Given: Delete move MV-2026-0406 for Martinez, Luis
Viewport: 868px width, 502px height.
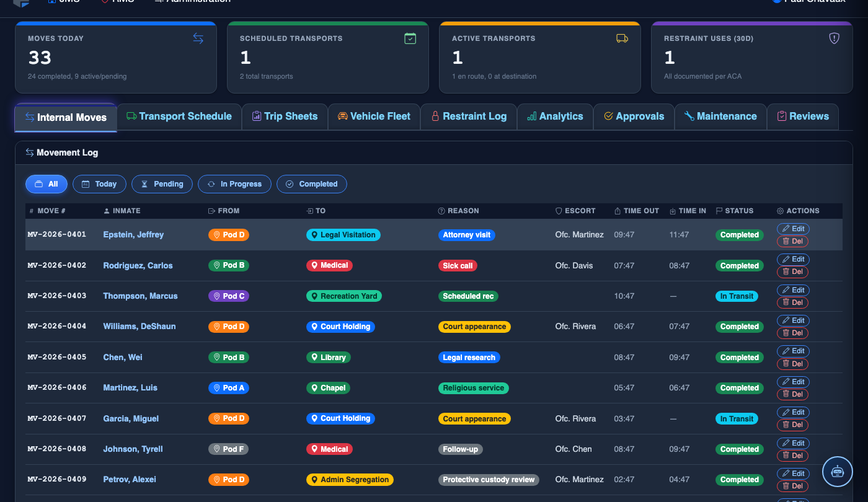Looking at the screenshot, I should pyautogui.click(x=793, y=394).
